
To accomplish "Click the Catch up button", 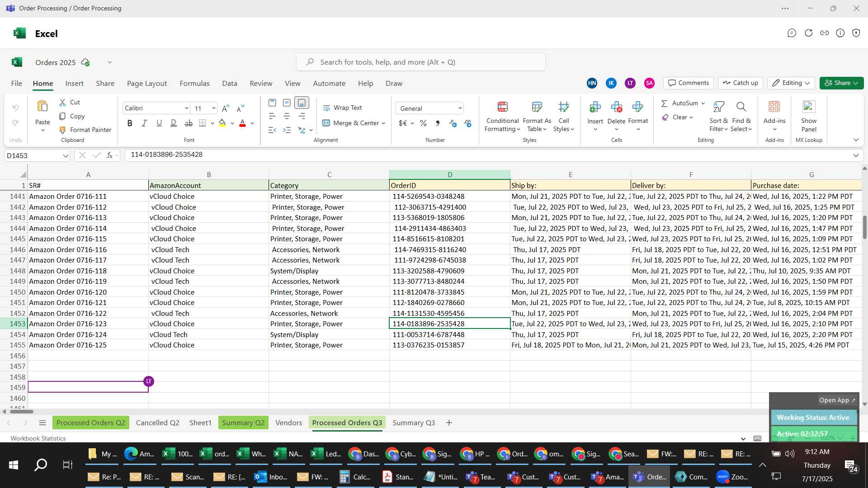I will pyautogui.click(x=741, y=83).
